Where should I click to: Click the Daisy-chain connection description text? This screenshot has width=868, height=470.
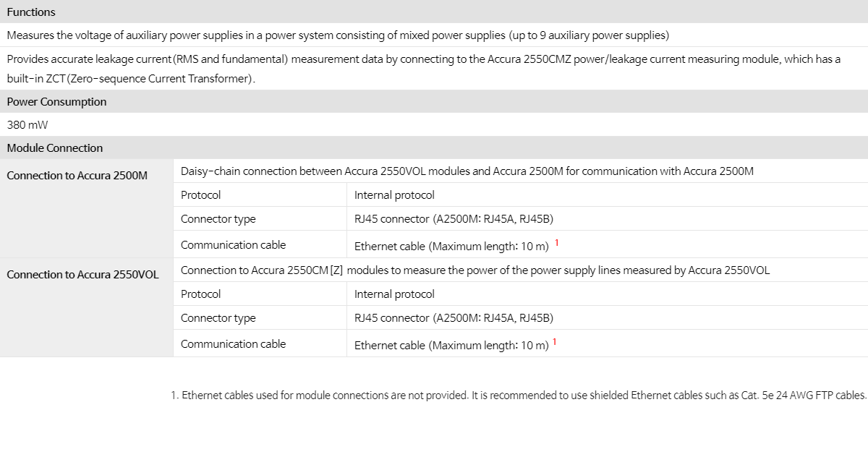click(x=467, y=171)
